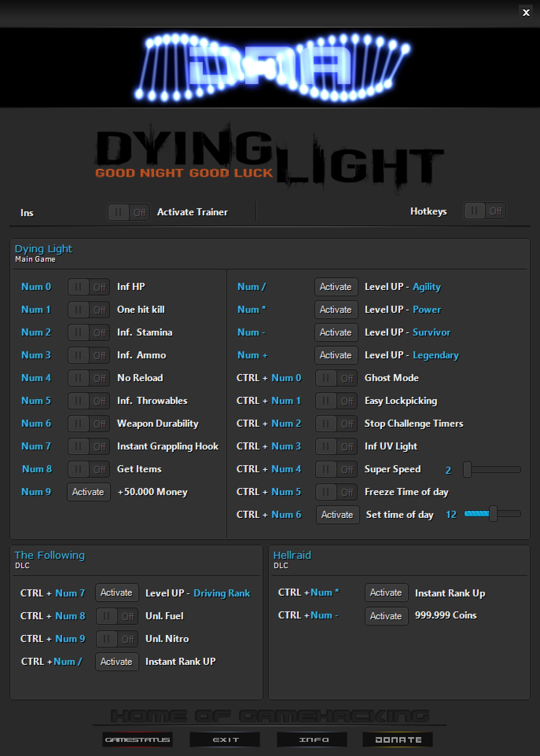Activate Level UP Legendary
The width and height of the screenshot is (540, 756).
[336, 355]
